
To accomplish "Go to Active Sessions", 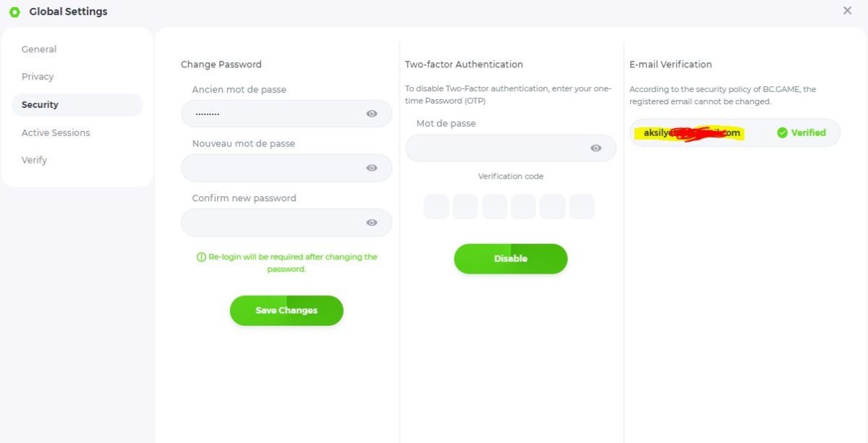I will tap(56, 132).
